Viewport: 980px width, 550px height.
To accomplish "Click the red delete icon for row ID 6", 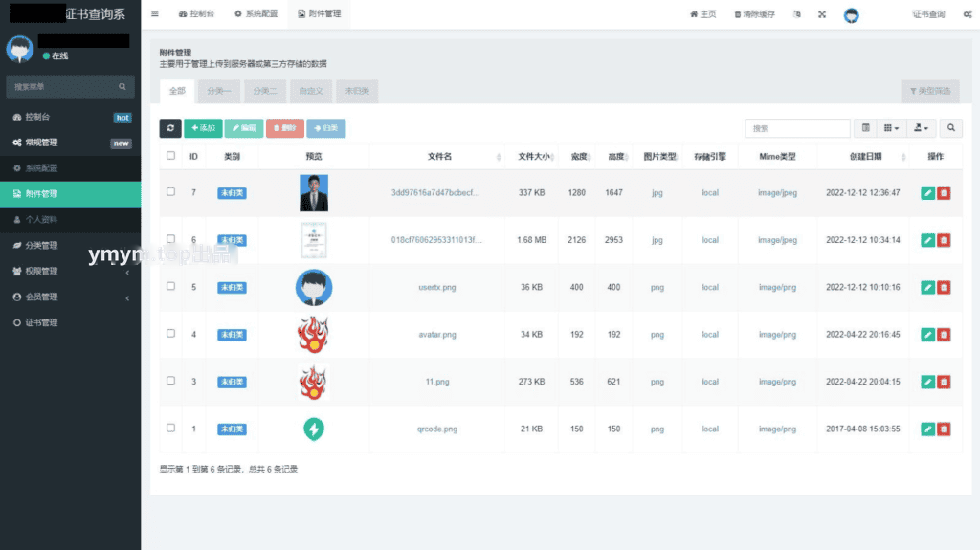I will [944, 240].
